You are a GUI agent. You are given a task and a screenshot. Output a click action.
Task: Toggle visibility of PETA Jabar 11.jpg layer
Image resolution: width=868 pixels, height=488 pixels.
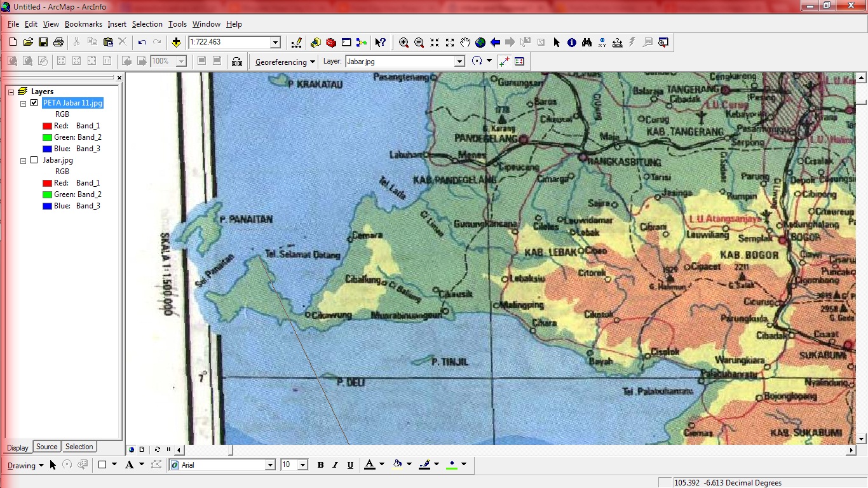[34, 102]
